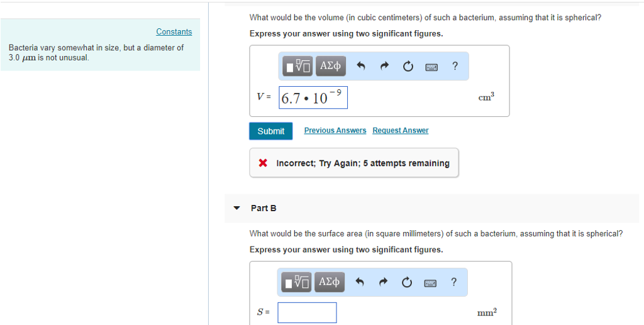
Task: Submit the volume answer
Action: pyautogui.click(x=270, y=131)
